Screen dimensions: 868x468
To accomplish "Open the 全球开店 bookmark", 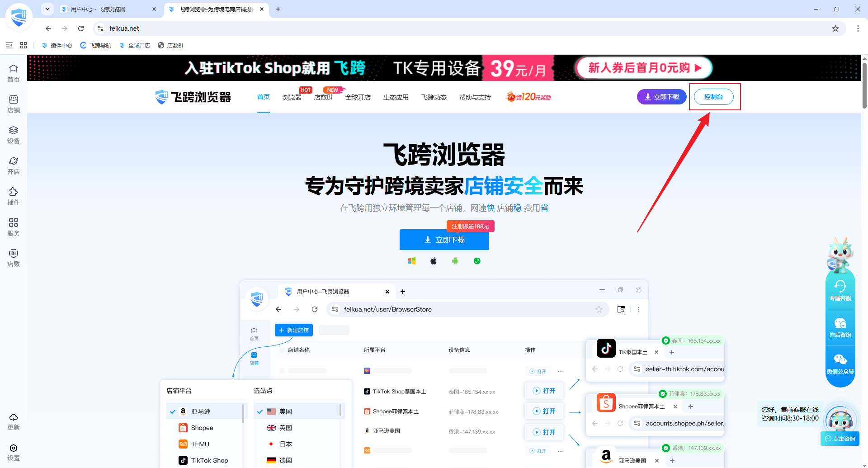I will click(135, 45).
